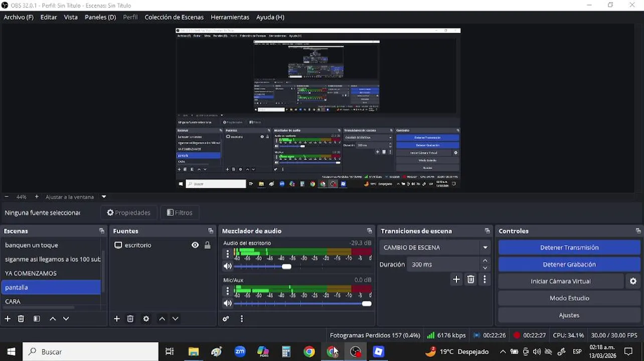Open the Paneles (D) menu

click(x=100, y=17)
